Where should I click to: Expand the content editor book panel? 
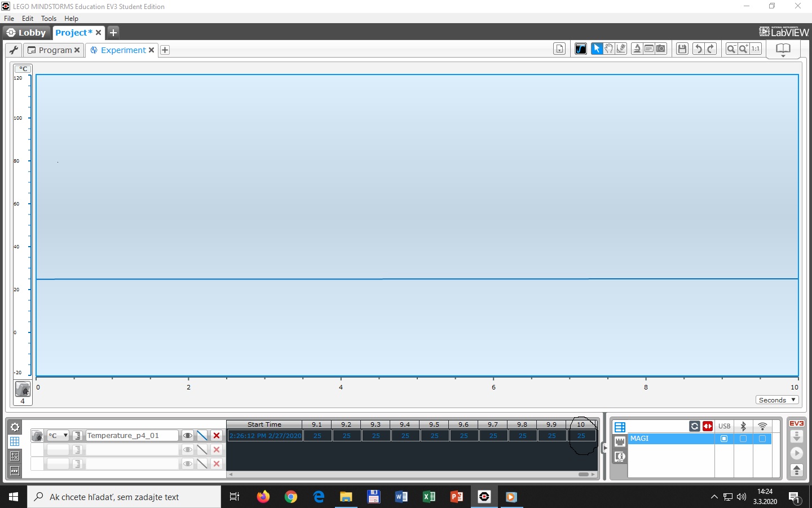click(x=783, y=50)
